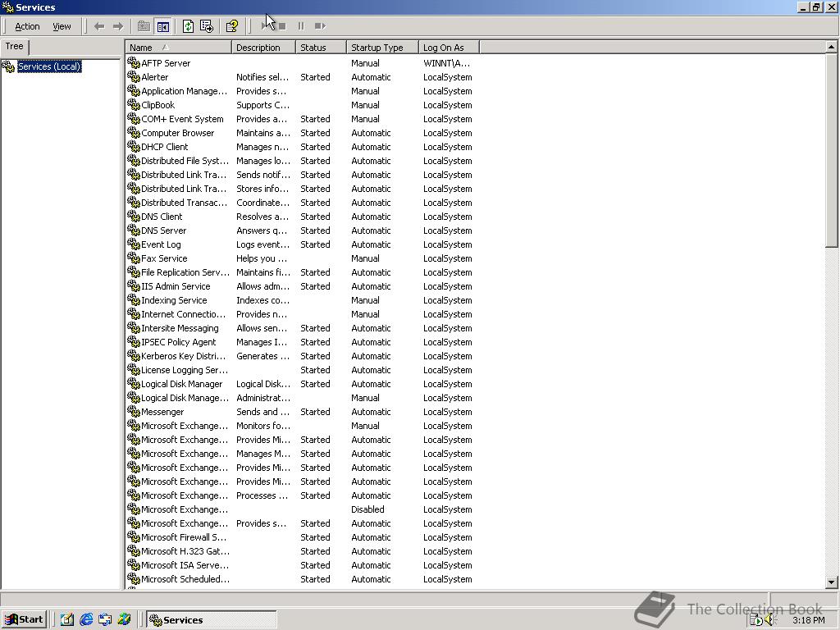This screenshot has height=630, width=840.
Task: Select the Microsoft ISA Serve... service name
Action: coord(185,564)
